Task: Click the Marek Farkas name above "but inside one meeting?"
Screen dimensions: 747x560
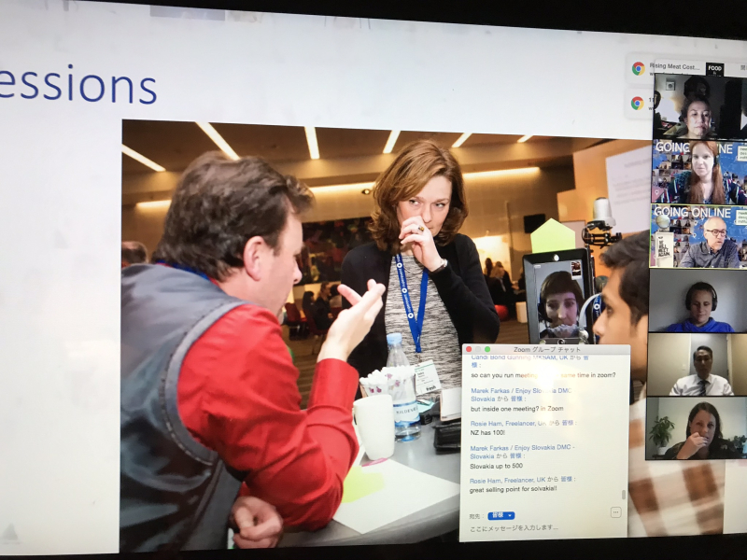Action: (x=523, y=394)
